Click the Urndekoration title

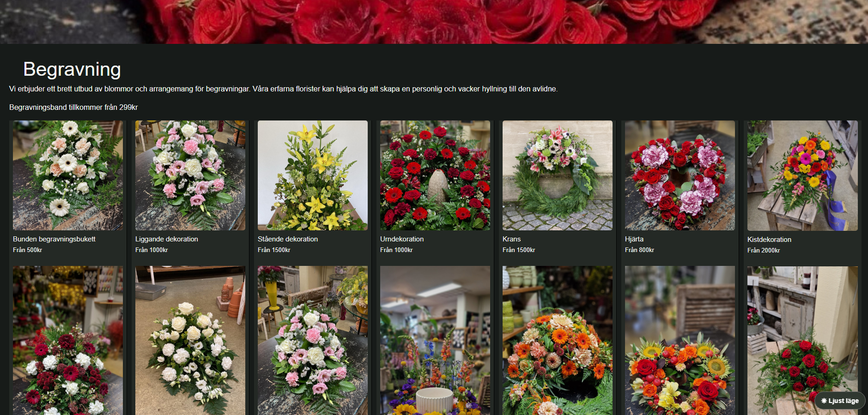point(402,239)
